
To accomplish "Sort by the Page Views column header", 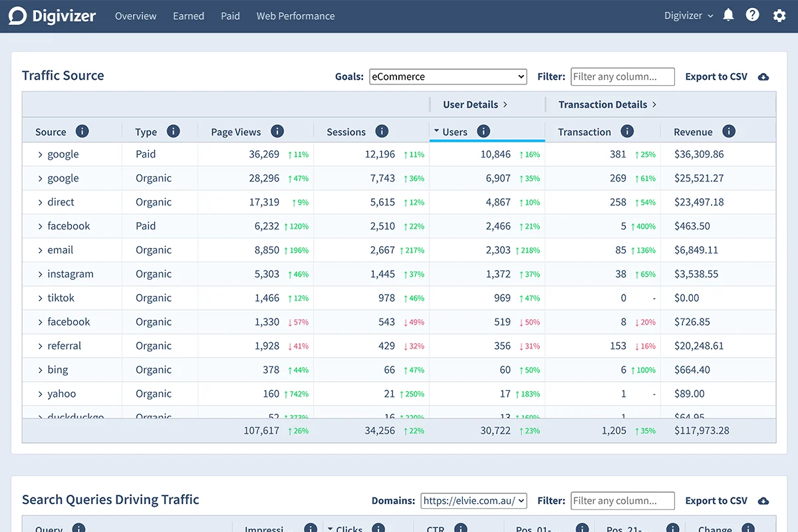I will (x=236, y=132).
